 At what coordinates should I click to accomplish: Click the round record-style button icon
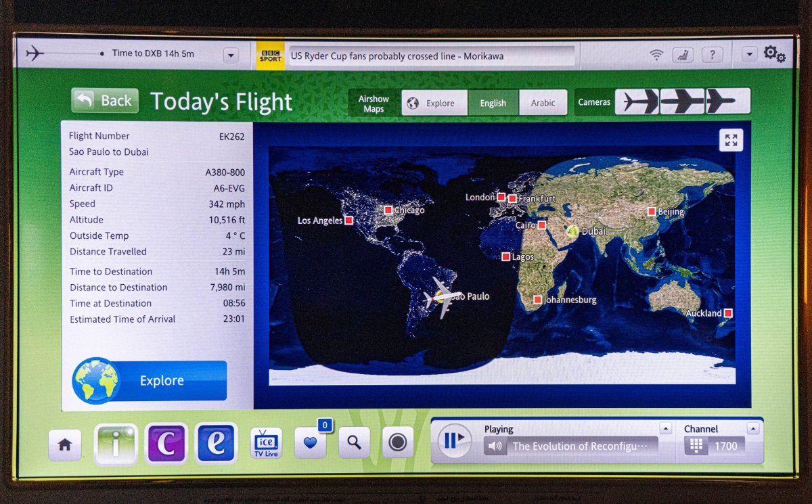[398, 443]
